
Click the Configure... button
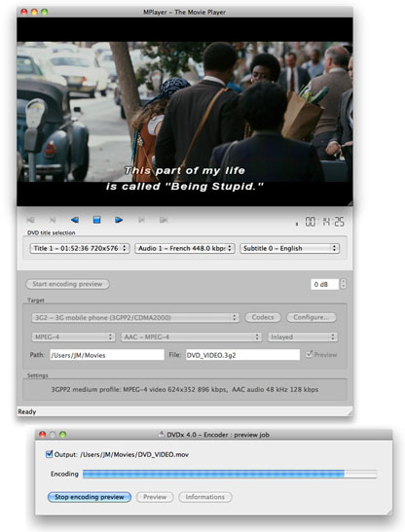pos(312,317)
